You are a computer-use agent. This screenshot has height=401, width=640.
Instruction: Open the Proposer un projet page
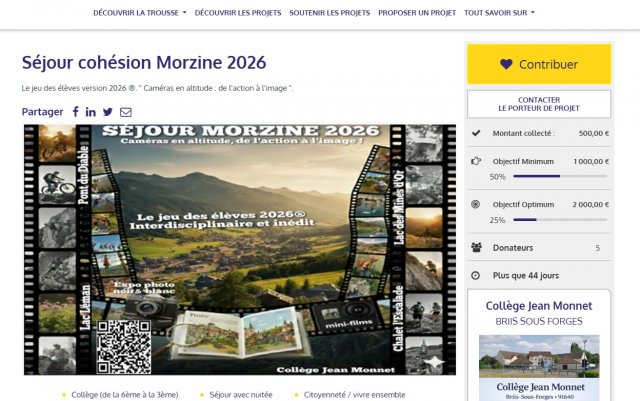coord(417,13)
